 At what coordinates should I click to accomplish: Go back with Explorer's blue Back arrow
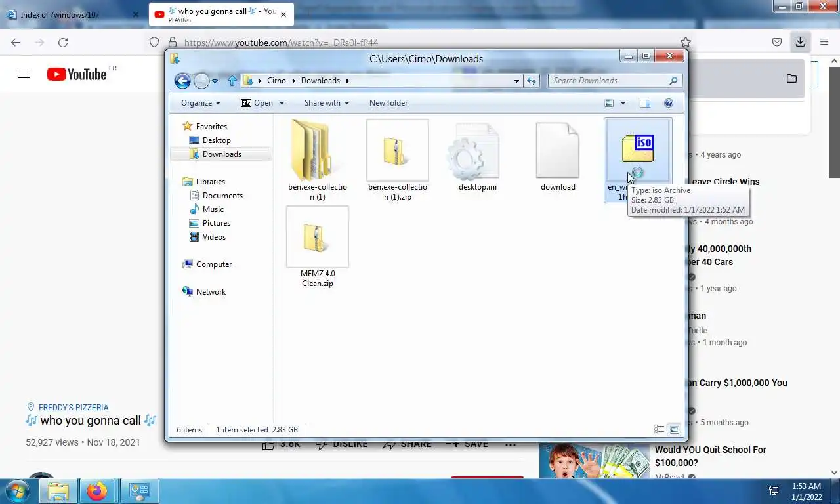pyautogui.click(x=182, y=81)
